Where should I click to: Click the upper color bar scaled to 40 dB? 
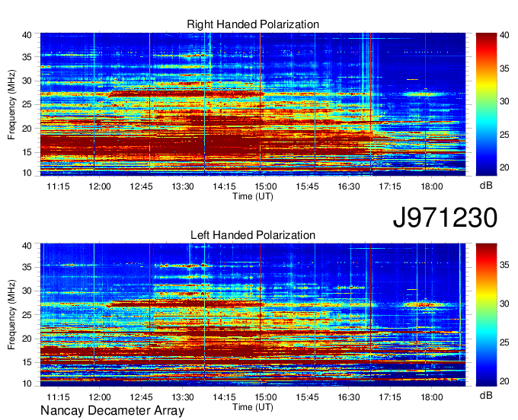click(x=486, y=104)
